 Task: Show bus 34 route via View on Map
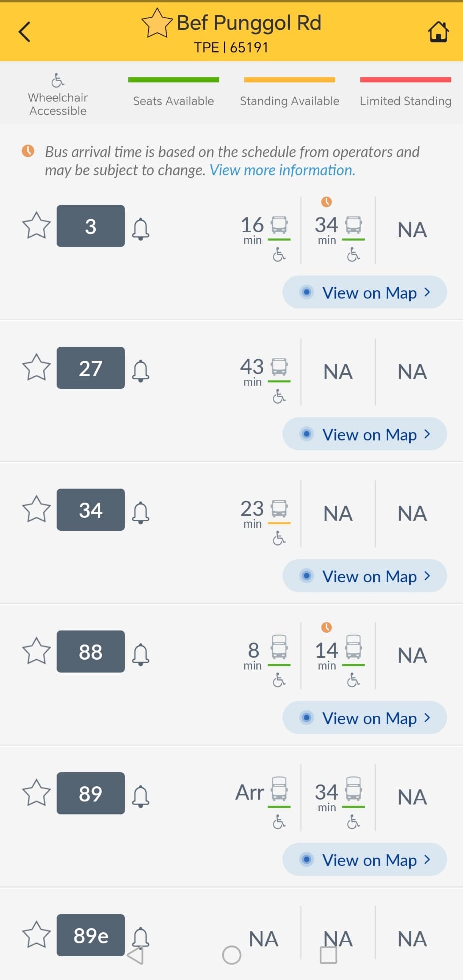pyautogui.click(x=365, y=576)
